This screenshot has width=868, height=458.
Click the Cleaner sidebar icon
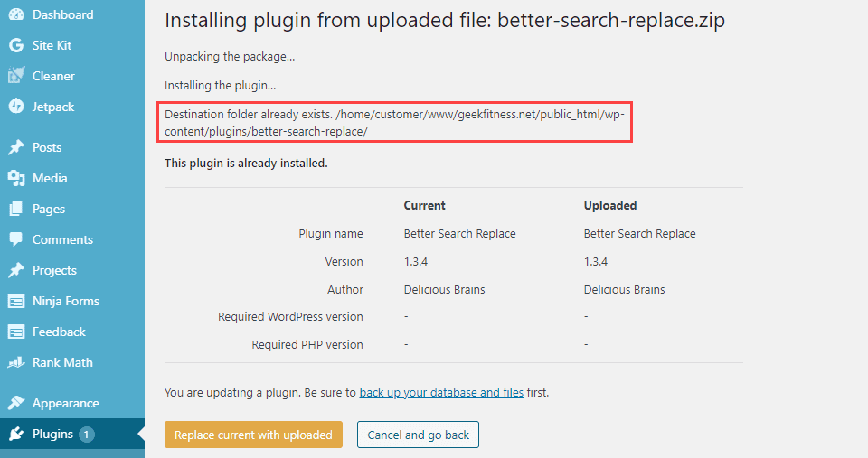(x=15, y=76)
